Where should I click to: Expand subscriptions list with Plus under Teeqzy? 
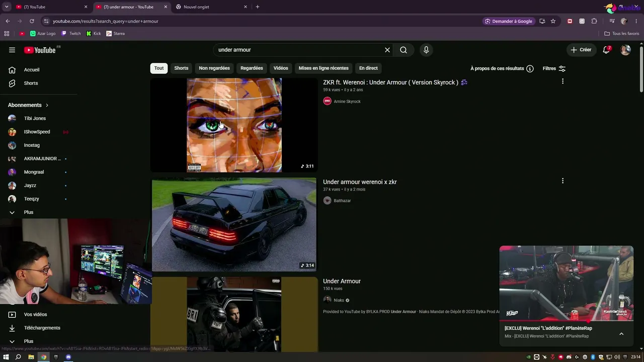[28, 212]
